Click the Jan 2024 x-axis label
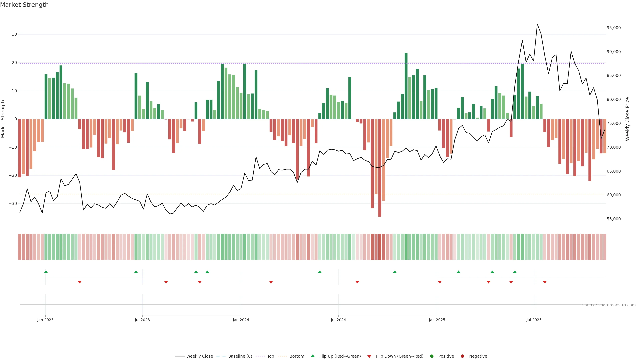Screen dimensions: 644x362 point(241,320)
